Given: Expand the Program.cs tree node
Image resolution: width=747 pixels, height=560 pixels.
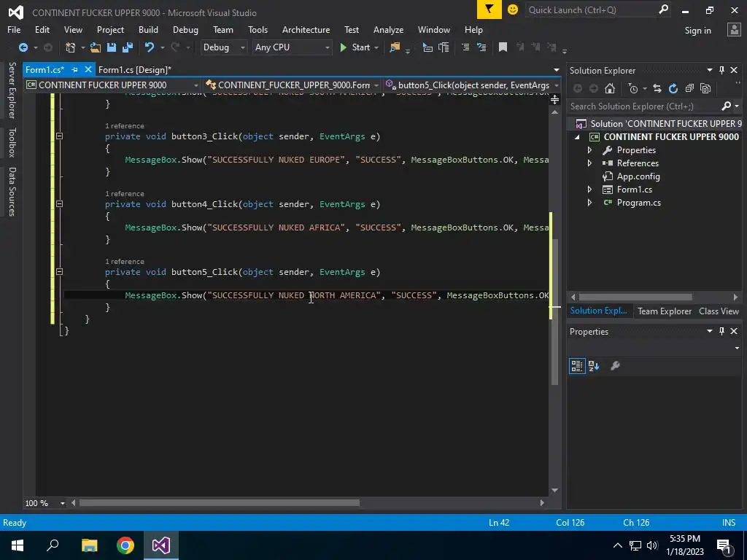Looking at the screenshot, I should coord(589,203).
